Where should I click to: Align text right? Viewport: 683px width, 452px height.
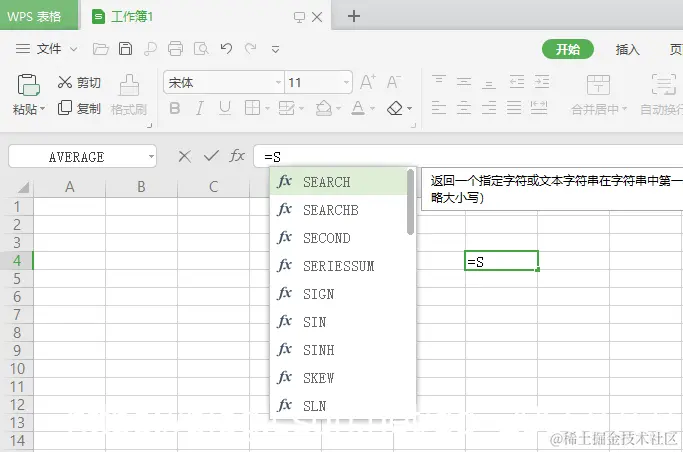coord(489,108)
